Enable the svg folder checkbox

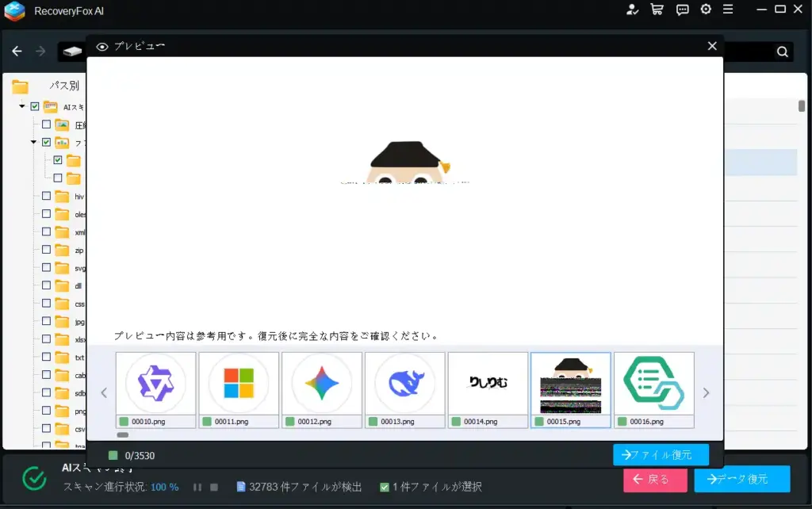pyautogui.click(x=46, y=267)
